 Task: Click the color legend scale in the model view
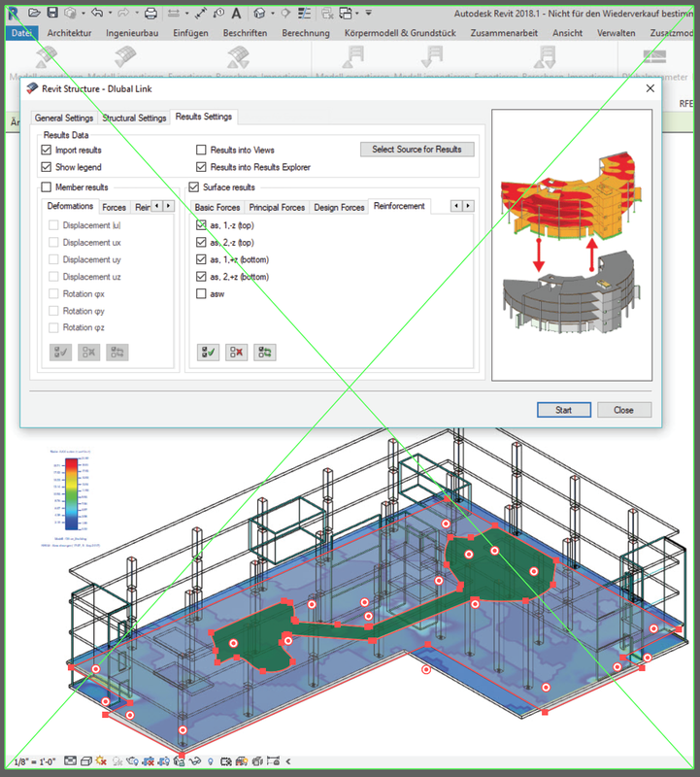coord(71,496)
